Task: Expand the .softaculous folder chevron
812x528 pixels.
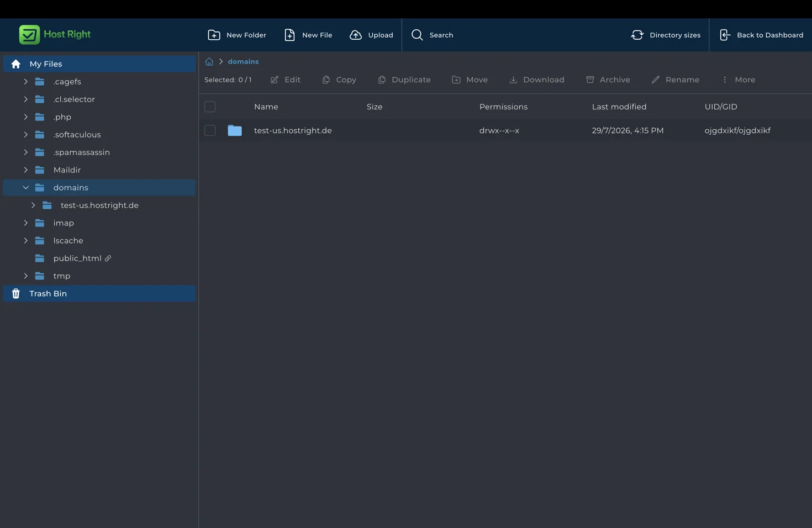Action: click(25, 135)
